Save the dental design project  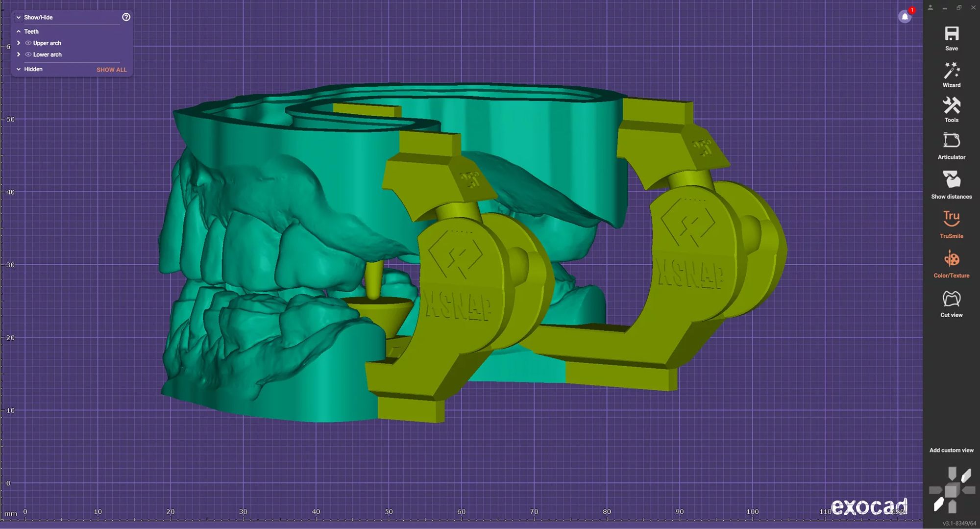click(952, 38)
